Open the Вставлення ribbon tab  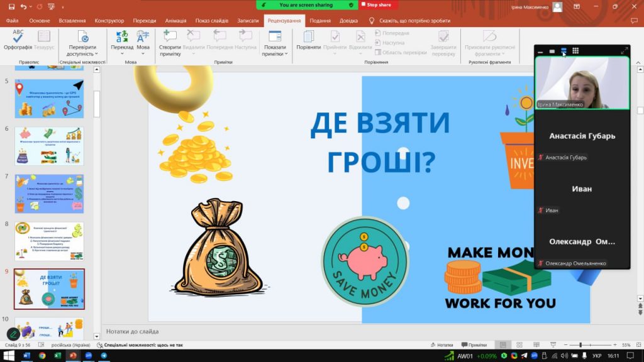pos(72,21)
